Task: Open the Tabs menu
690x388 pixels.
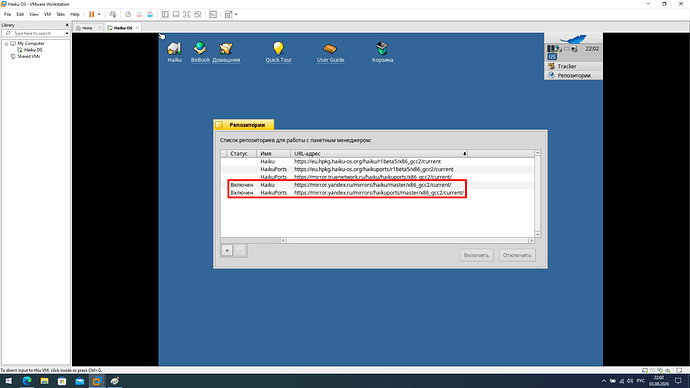Action: (x=60, y=15)
